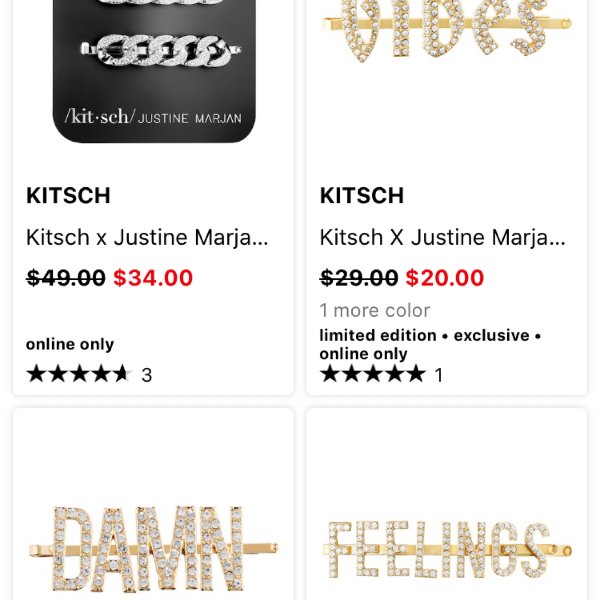Screen dimensions: 600x600
Task: Open the Kitsch X Justine Marja... title priced $20.00
Action: pyautogui.click(x=443, y=237)
